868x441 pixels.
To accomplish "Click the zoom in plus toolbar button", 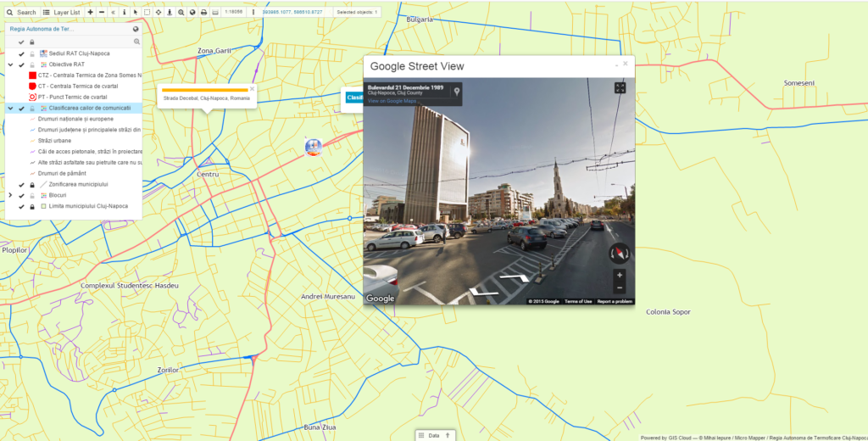I will (90, 12).
